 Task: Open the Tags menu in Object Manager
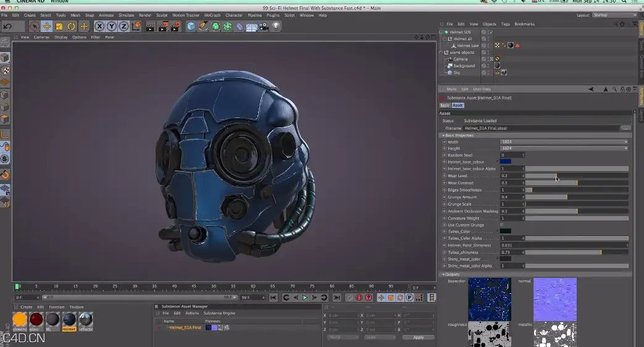click(x=505, y=24)
